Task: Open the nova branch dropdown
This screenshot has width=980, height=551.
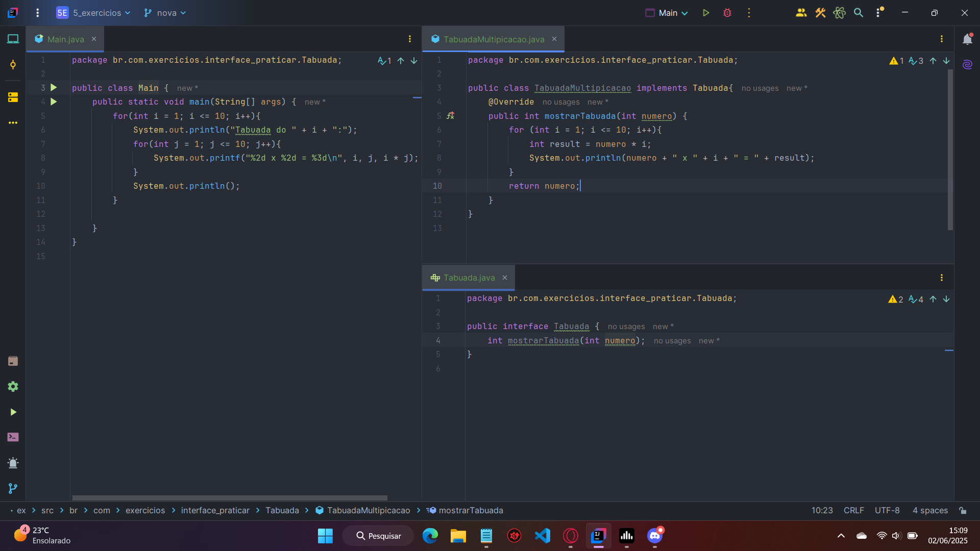Action: [x=165, y=13]
